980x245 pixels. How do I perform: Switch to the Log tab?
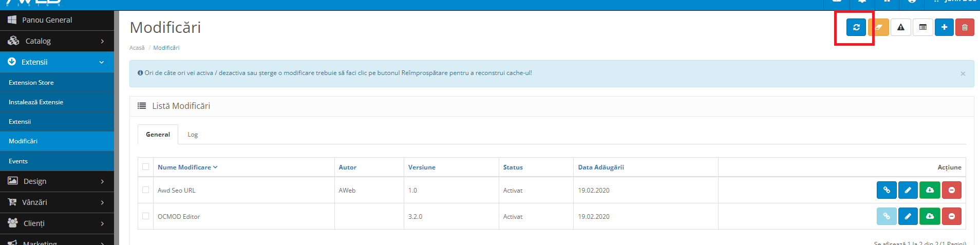point(193,135)
